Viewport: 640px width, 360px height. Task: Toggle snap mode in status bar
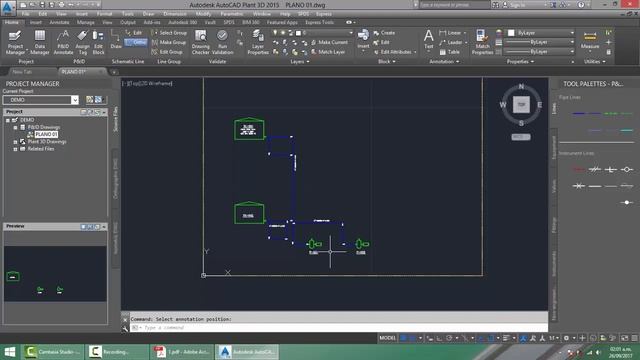pos(412,338)
